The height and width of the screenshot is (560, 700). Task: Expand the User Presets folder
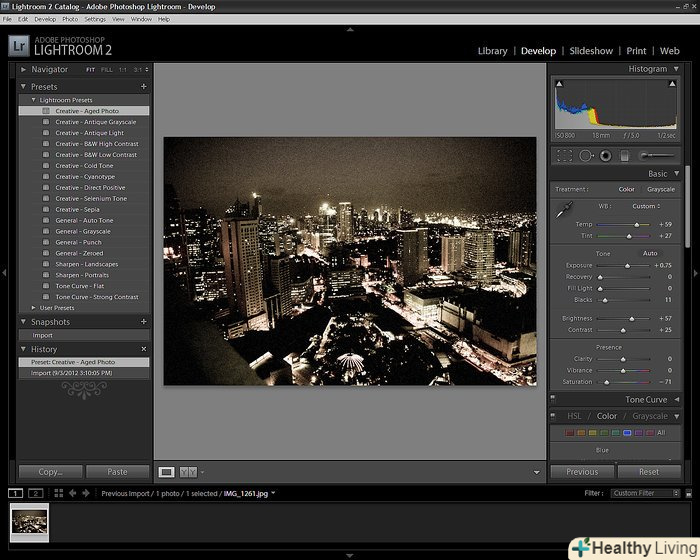click(x=33, y=308)
